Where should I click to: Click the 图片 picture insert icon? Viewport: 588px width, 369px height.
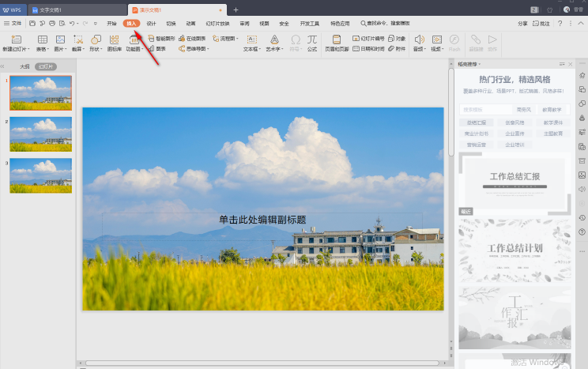59,39
